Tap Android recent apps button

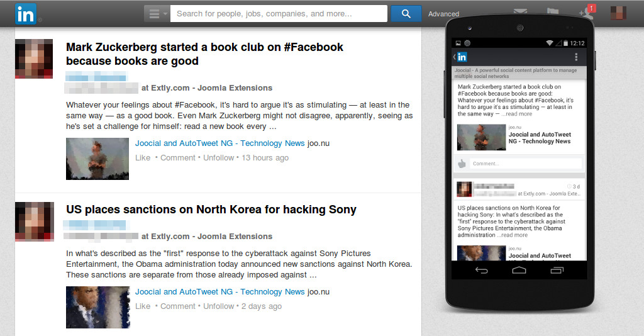pyautogui.click(x=557, y=271)
